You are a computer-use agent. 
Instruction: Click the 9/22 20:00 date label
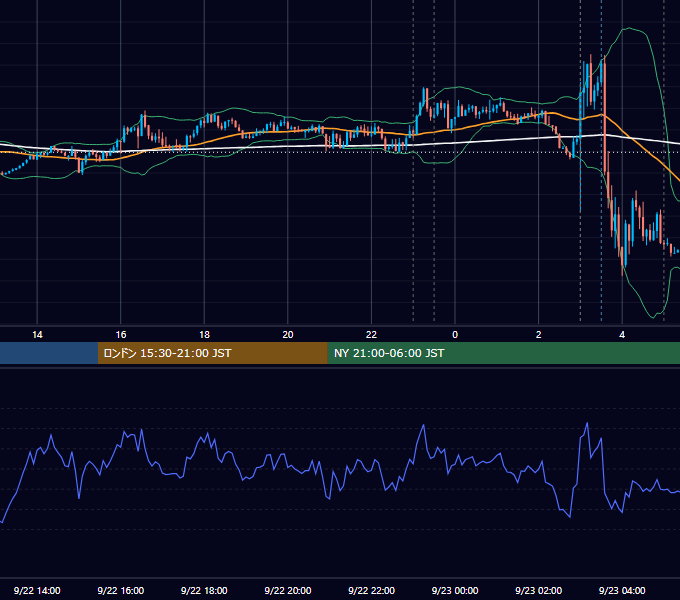point(288,590)
